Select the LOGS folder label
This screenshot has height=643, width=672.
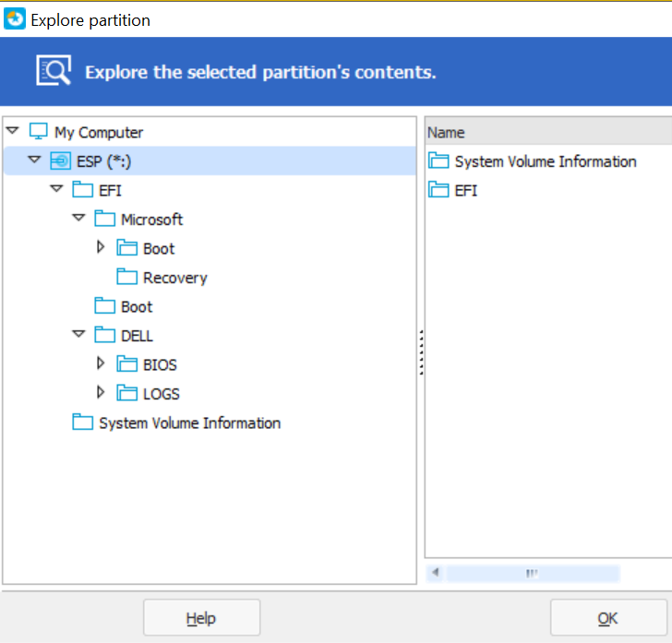[162, 394]
